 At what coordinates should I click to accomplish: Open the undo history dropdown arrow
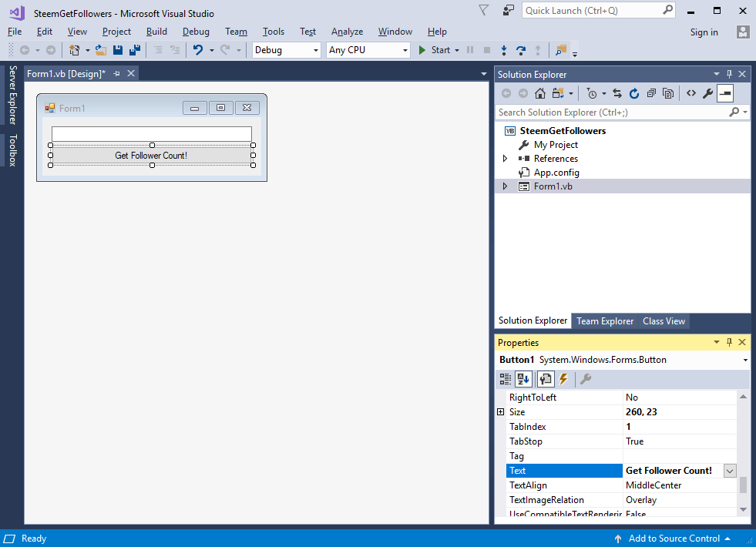[x=211, y=50]
